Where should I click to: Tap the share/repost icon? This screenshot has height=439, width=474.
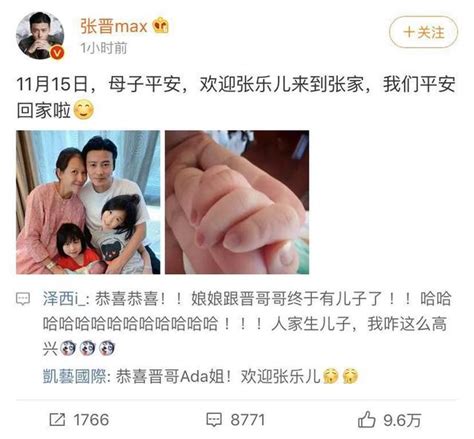pyautogui.click(x=57, y=419)
